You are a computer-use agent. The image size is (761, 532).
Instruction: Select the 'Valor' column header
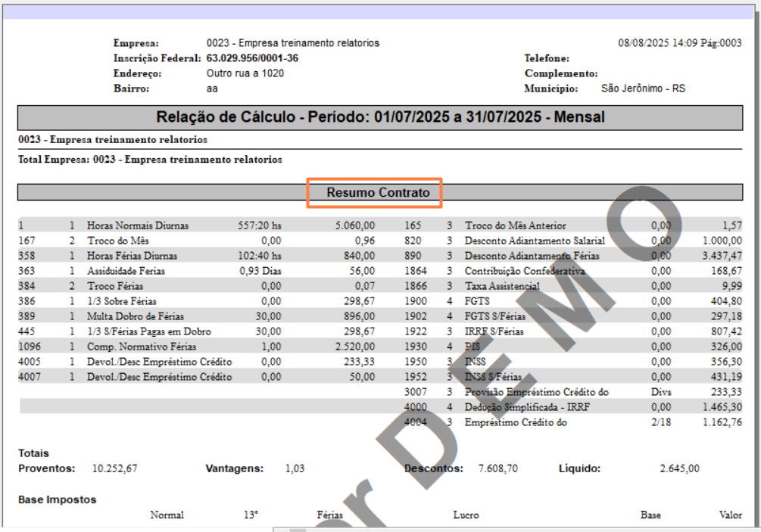tap(731, 515)
